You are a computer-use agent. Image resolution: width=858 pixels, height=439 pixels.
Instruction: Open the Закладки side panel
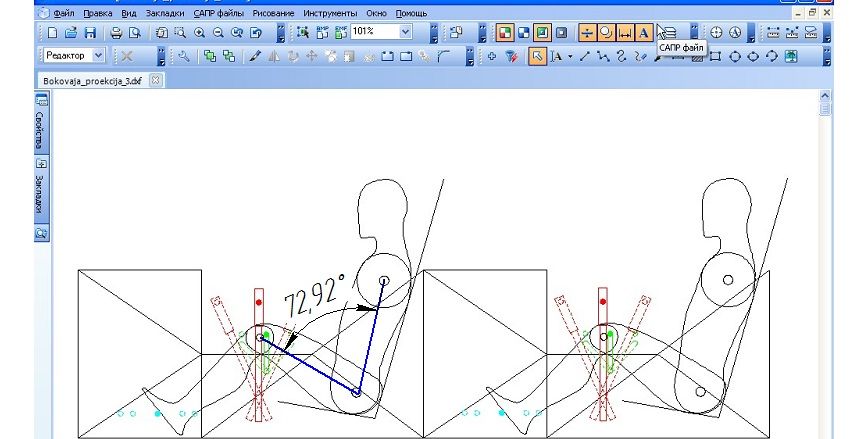41,190
